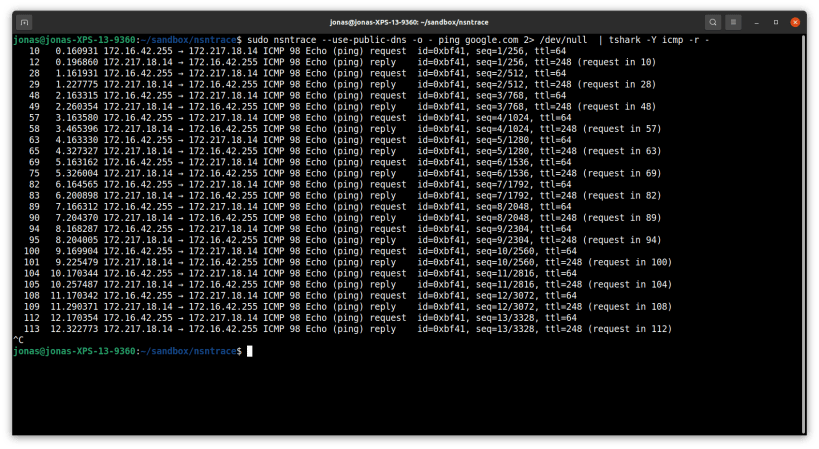Click the terminal search icon
This screenshot has height=449, width=819.
713,22
